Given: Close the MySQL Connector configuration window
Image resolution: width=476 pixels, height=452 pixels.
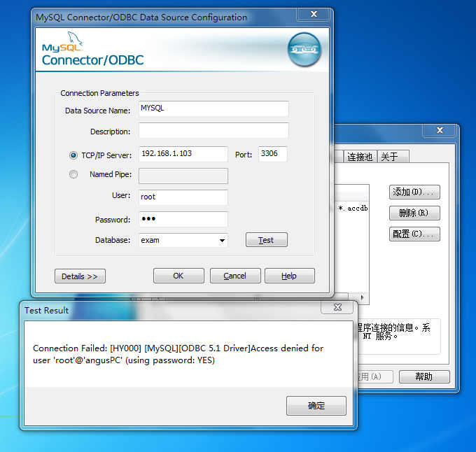Looking at the screenshot, I should click(314, 14).
